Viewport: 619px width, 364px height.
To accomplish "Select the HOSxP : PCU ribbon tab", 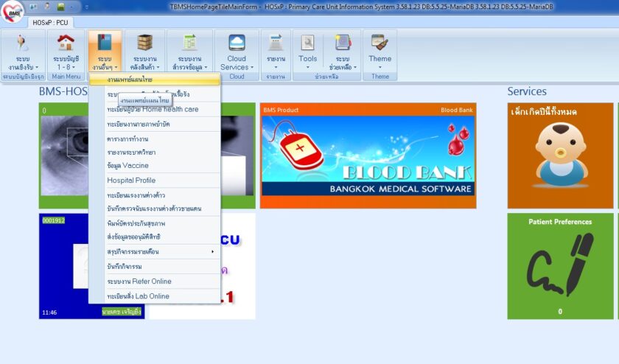I will [50, 23].
